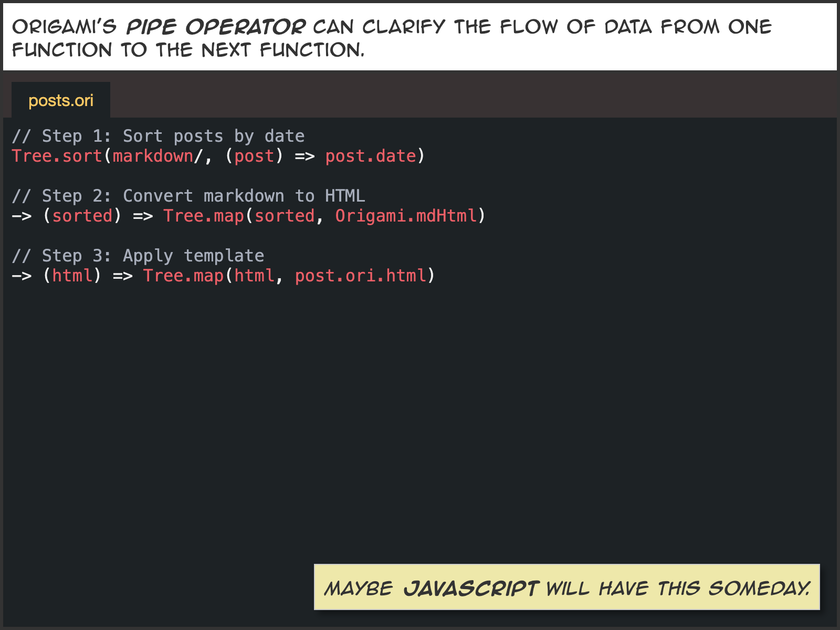Click the '(html)' parameter
Screen dimensions: 840x630
(72, 276)
